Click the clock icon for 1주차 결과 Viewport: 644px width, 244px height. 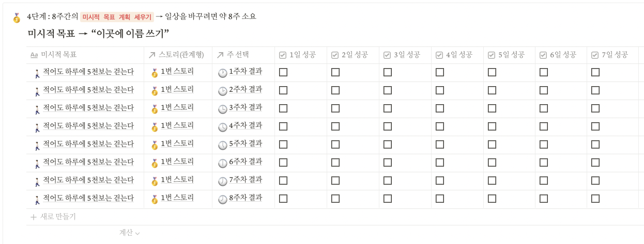point(222,73)
